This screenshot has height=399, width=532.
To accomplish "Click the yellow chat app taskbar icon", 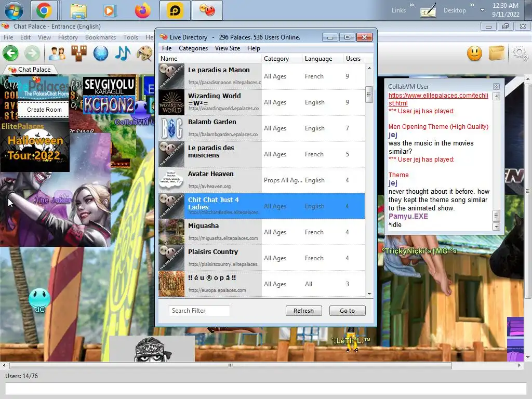I will point(175,10).
